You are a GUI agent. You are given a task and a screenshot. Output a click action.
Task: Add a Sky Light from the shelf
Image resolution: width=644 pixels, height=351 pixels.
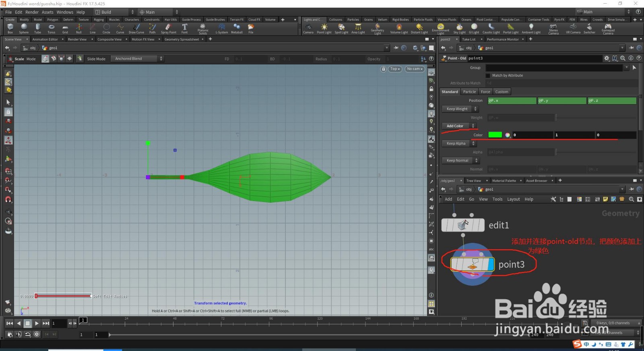[x=459, y=29]
